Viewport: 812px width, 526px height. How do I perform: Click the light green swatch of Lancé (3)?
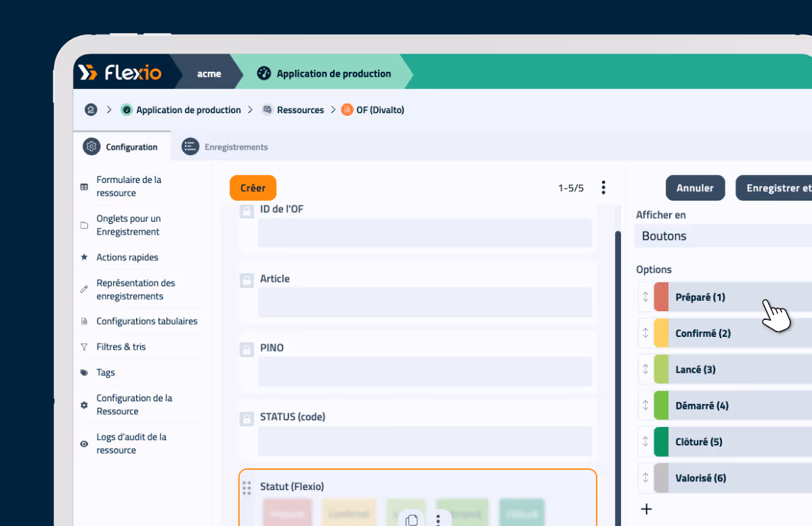[661, 369]
